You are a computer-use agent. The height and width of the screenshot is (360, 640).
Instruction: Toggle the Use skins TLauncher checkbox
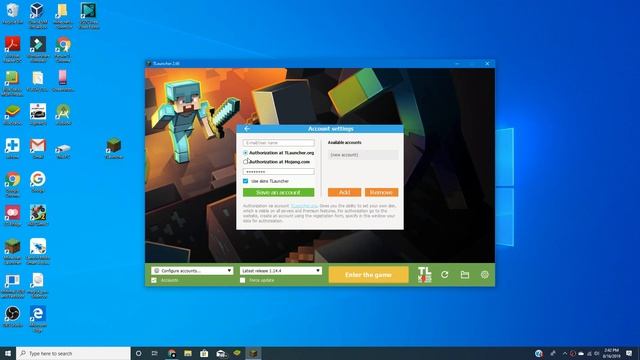coord(245,181)
